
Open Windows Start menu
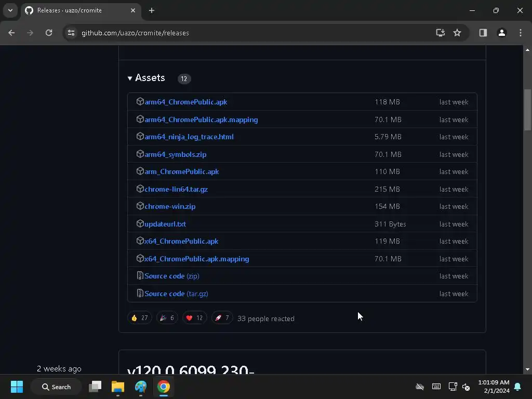coord(17,387)
